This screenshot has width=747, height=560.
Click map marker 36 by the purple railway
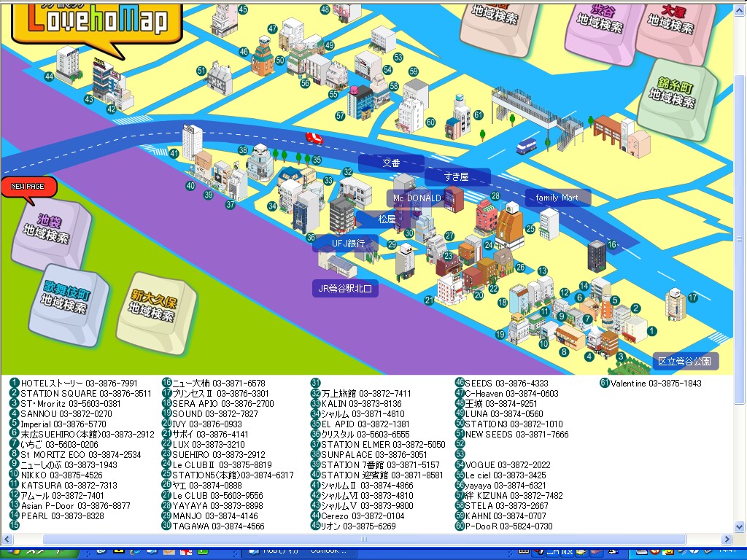pos(311,237)
